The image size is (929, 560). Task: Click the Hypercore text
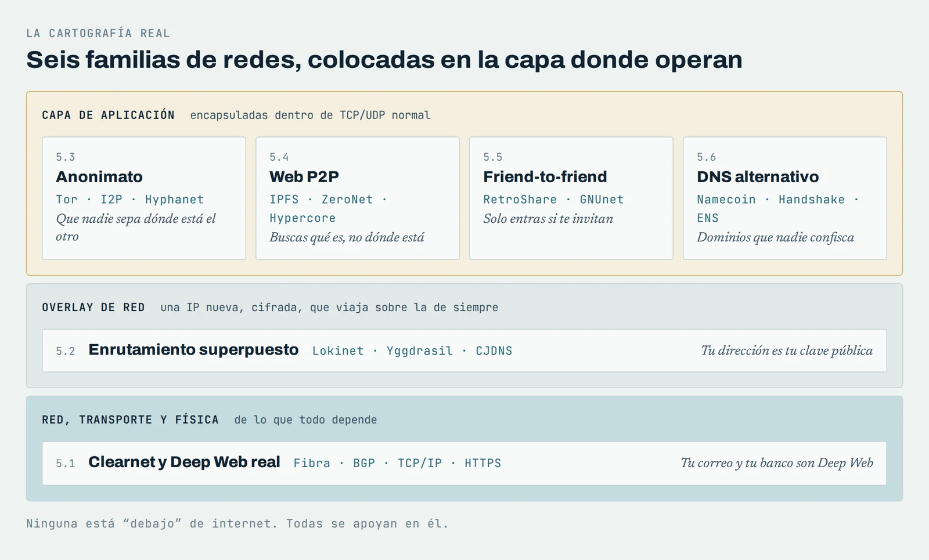point(303,218)
